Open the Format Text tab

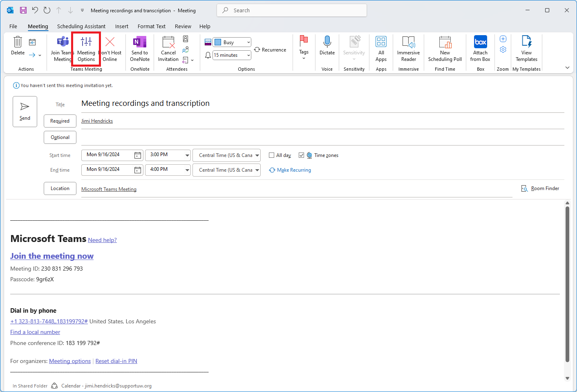tap(152, 26)
